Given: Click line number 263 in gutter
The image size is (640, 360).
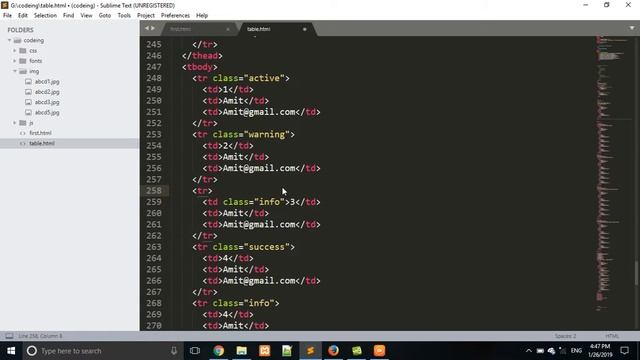Looking at the screenshot, I should pyautogui.click(x=154, y=247).
